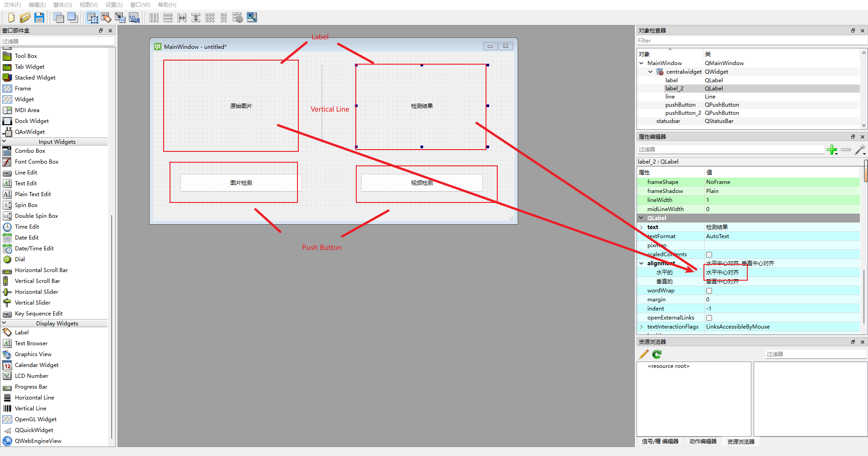
Task: Select label_2 in the object inspector
Action: (675, 88)
